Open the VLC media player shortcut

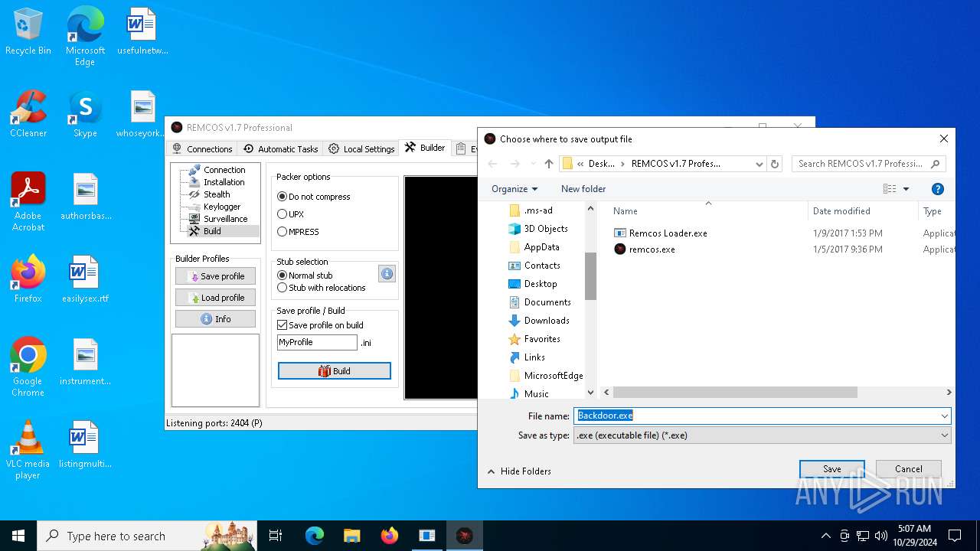coord(28,449)
